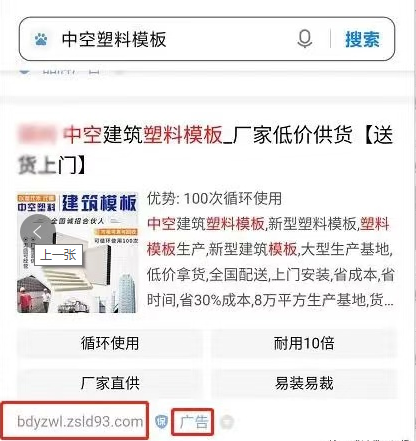Select the 循环使用 tag button
416x441 pixels.
click(x=110, y=343)
